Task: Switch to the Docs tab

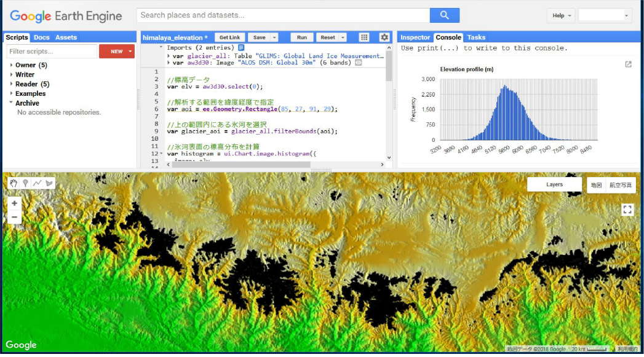Action: coord(41,37)
